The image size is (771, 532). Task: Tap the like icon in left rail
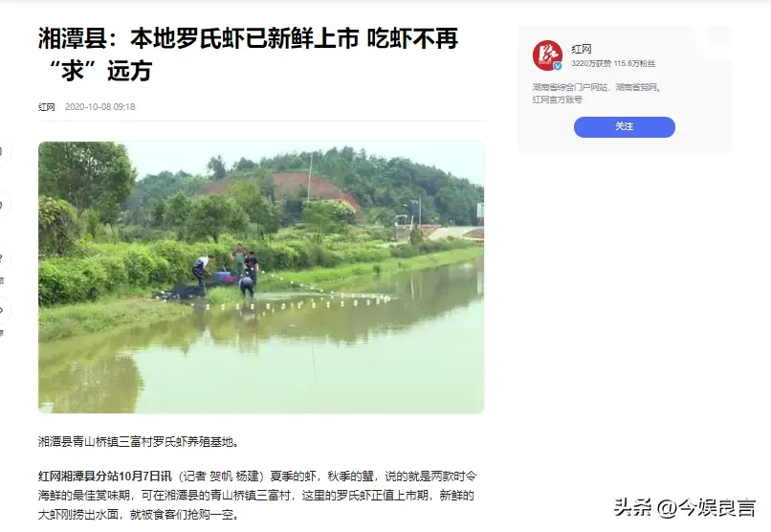(2, 151)
